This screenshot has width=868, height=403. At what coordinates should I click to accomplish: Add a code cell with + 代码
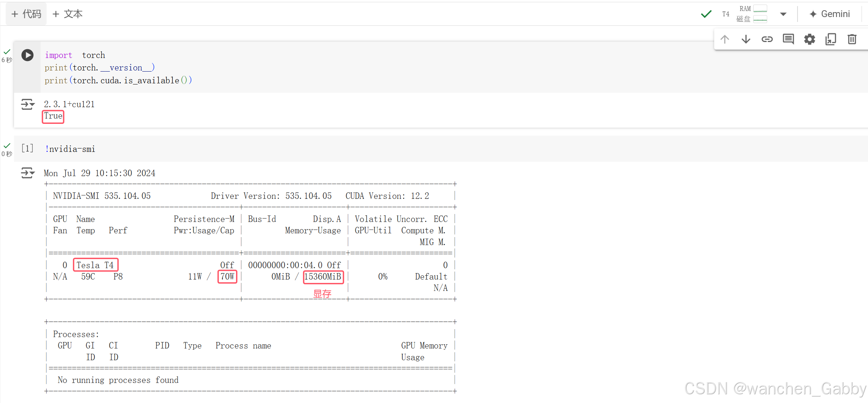point(26,14)
